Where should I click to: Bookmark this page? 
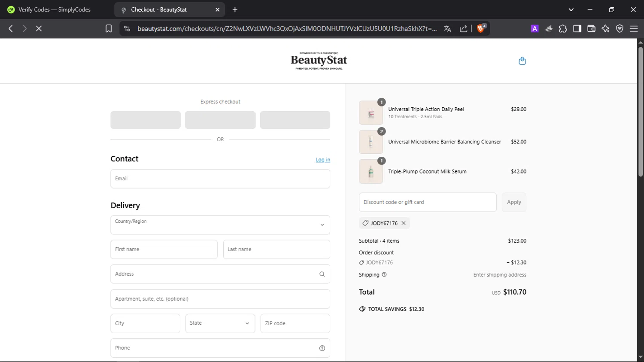pos(109,28)
